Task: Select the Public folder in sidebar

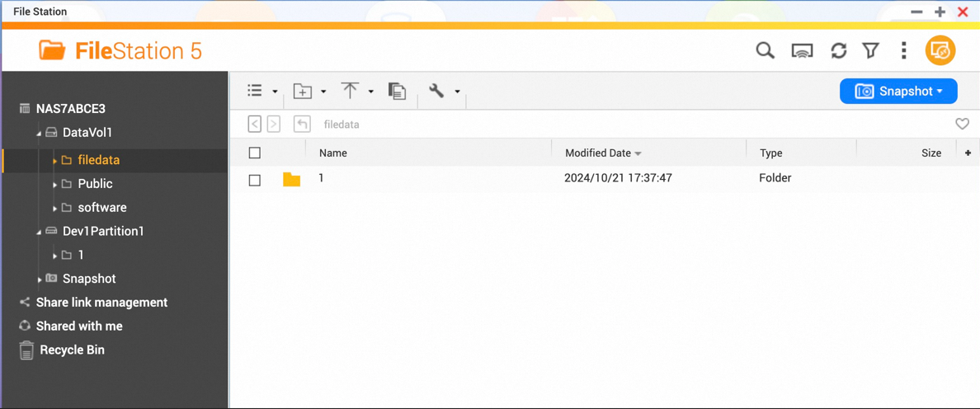Action: tap(95, 184)
